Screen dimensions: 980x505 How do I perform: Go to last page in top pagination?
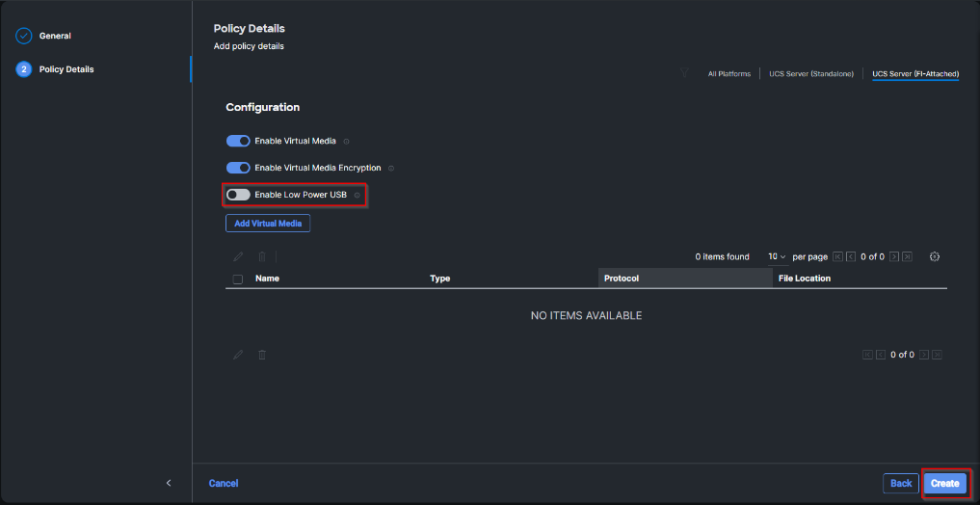pyautogui.click(x=909, y=257)
